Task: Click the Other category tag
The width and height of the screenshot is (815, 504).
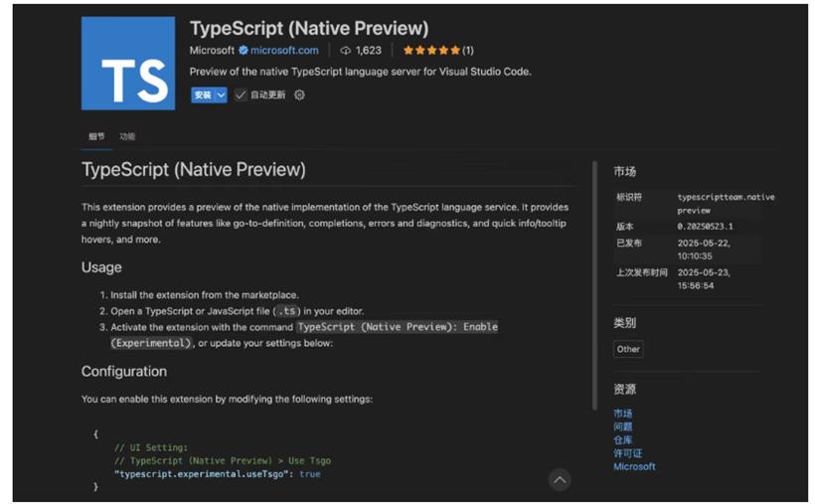Action: coord(628,349)
